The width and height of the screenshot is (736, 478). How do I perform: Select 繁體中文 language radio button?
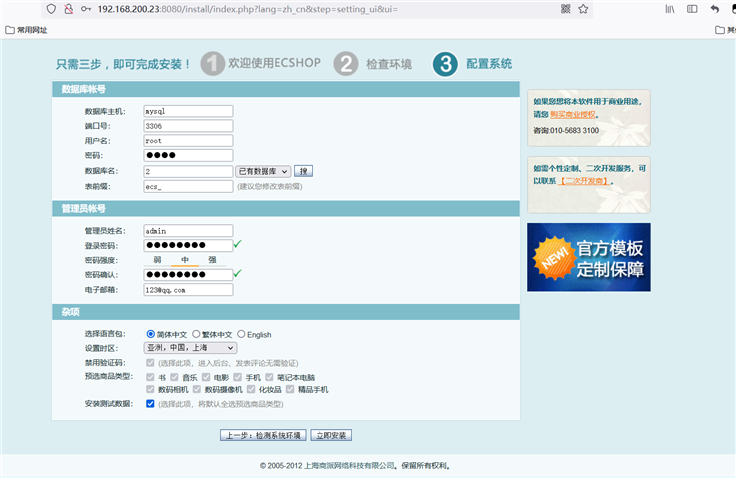point(196,334)
